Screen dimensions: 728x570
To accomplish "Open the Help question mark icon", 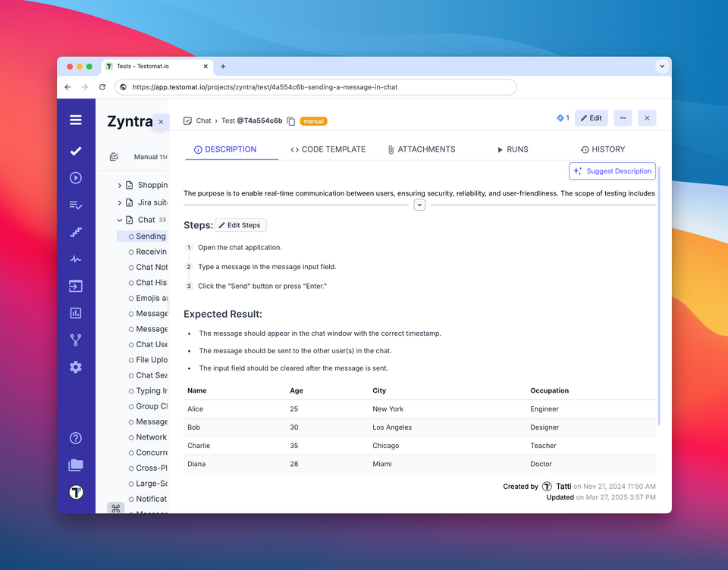I will tap(76, 438).
